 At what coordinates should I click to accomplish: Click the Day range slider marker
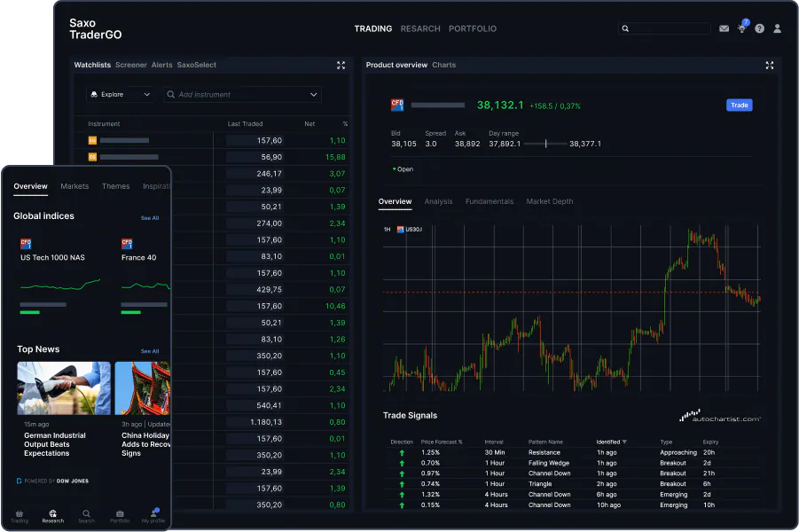(x=545, y=144)
